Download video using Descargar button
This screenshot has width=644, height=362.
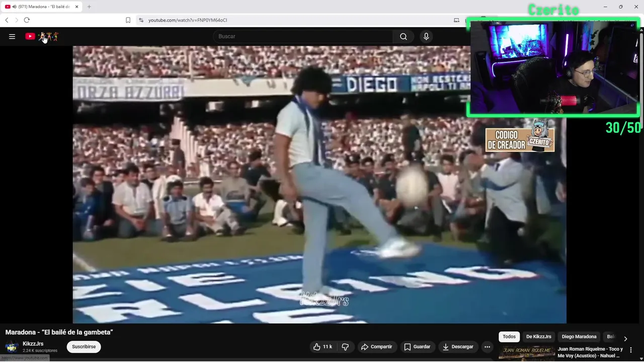pyautogui.click(x=458, y=347)
